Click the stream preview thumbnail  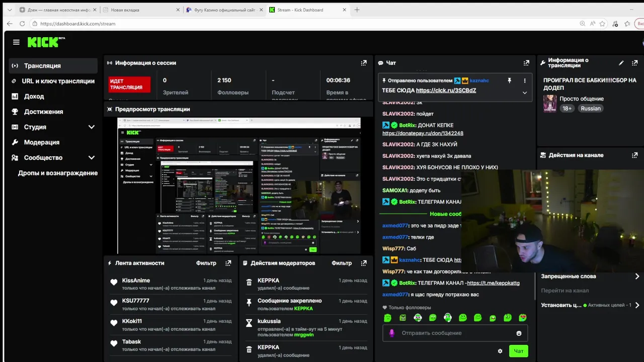239,186
